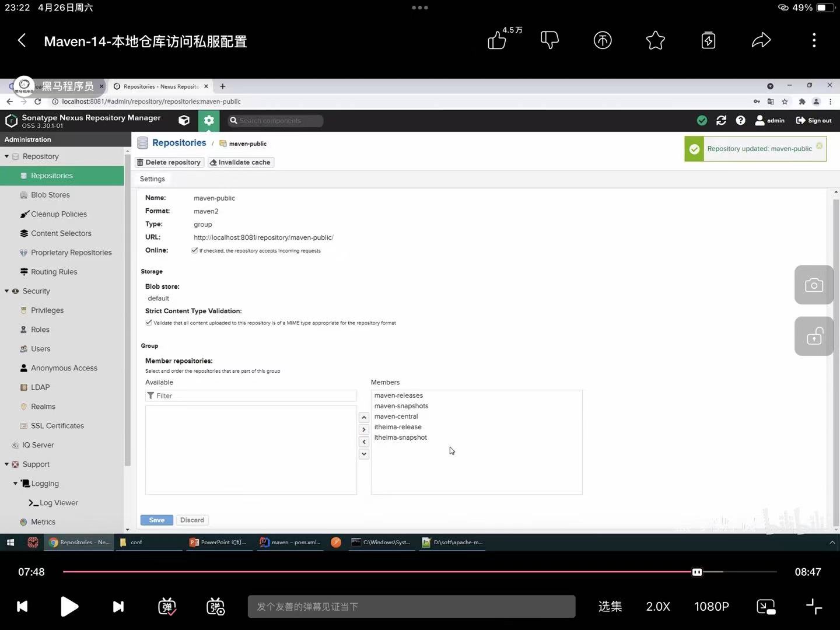Image resolution: width=840 pixels, height=630 pixels.
Task: Remove member with the left arrow
Action: pos(364,442)
